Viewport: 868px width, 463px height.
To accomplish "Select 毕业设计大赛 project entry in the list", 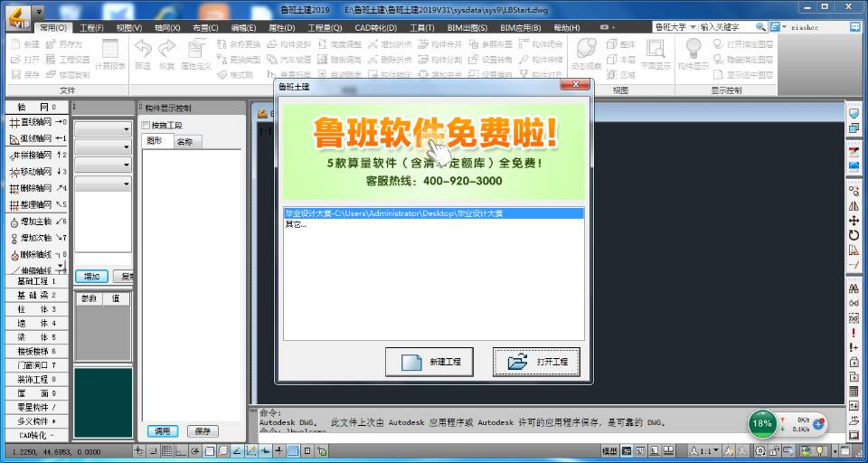I will click(x=433, y=213).
